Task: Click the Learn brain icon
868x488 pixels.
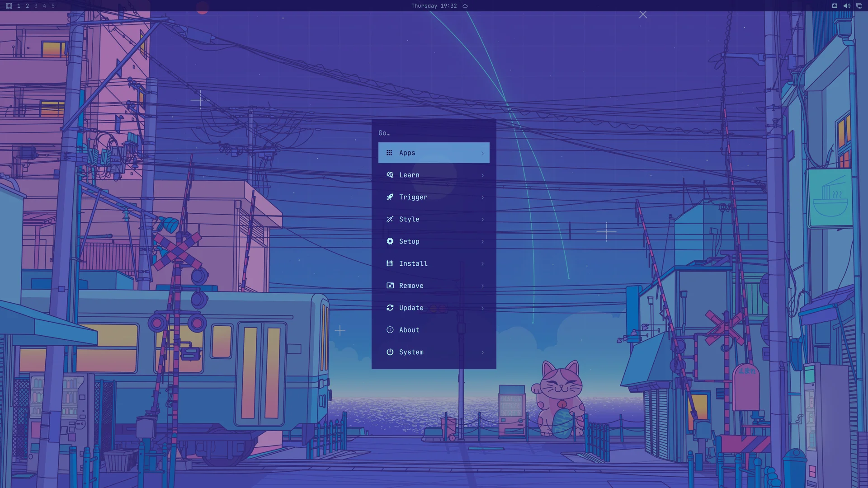Action: [390, 175]
